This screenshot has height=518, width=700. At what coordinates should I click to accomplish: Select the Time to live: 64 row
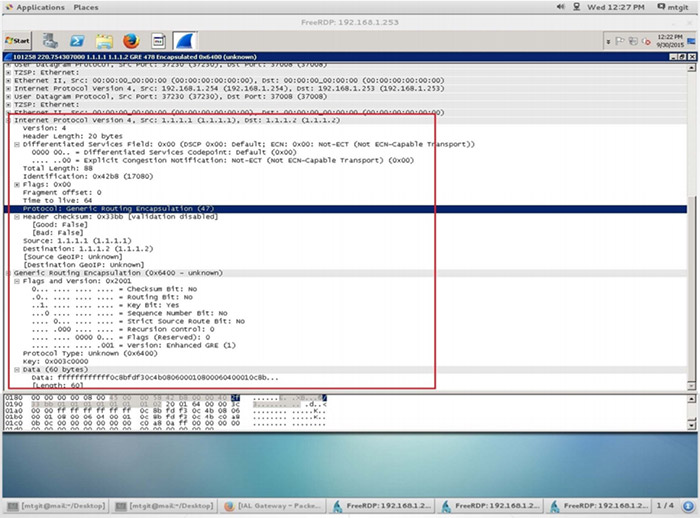(57, 201)
